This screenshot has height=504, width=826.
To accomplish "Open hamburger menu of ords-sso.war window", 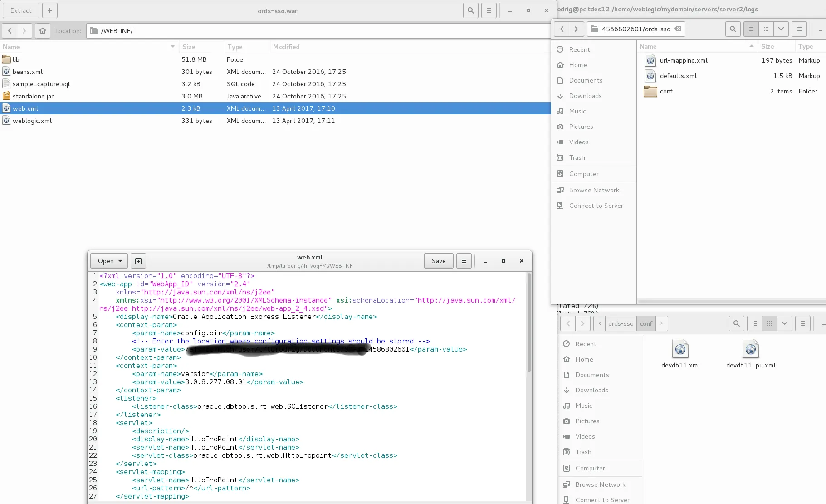I will tap(489, 10).
